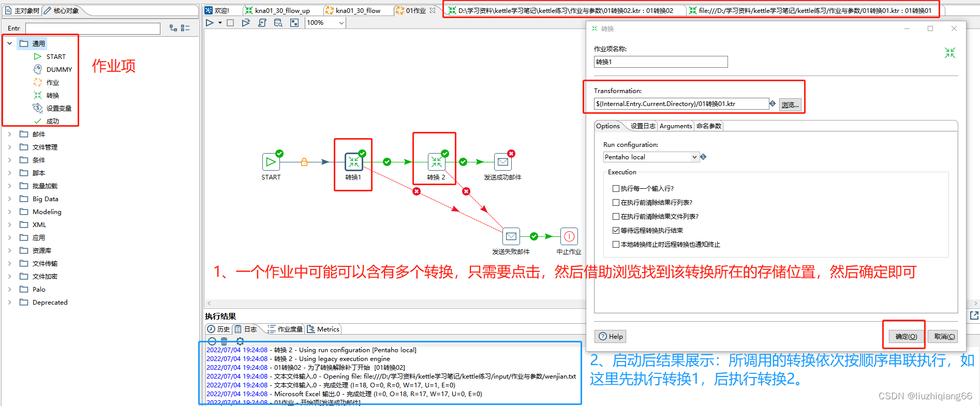980x406 pixels.
Task: Click the Help button in dialog
Action: click(611, 337)
